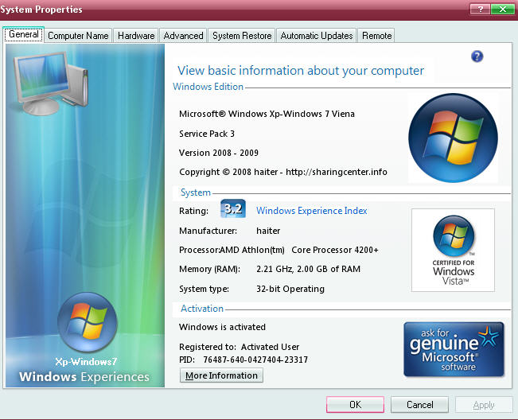Viewport: 518px width, 420px height.
Task: Click 'Windows is activated' text
Action: [x=222, y=327]
